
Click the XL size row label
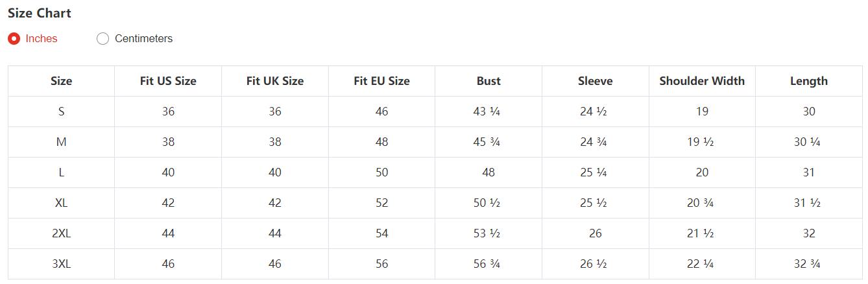[x=61, y=203]
